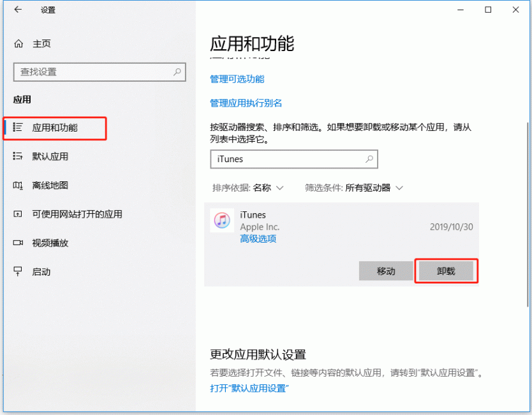Open 管理应用执行别名 link
Screen dimensions: 532x415
click(246, 103)
